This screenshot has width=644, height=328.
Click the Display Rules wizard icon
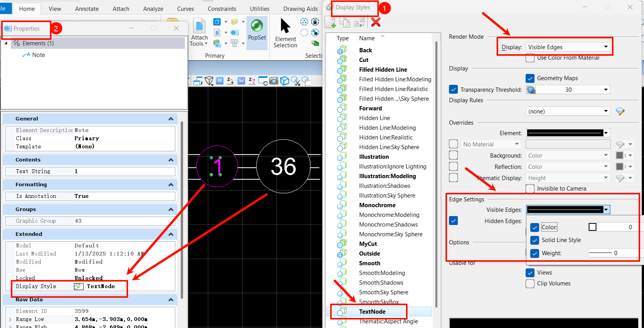[x=620, y=112]
